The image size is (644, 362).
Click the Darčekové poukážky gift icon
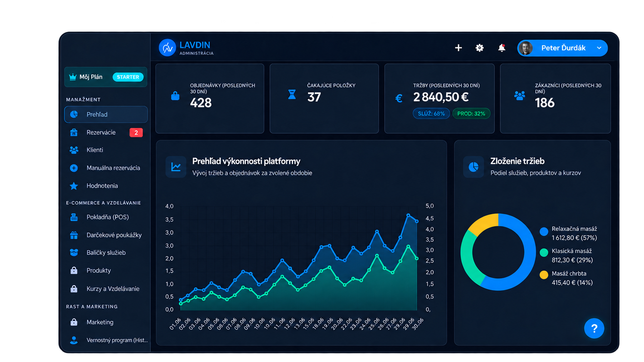(x=74, y=235)
